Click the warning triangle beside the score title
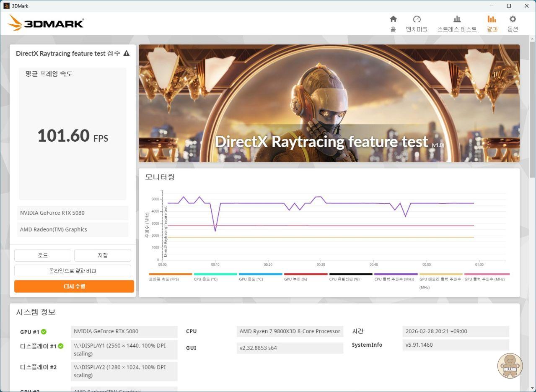This screenshot has width=536, height=392. [x=126, y=54]
